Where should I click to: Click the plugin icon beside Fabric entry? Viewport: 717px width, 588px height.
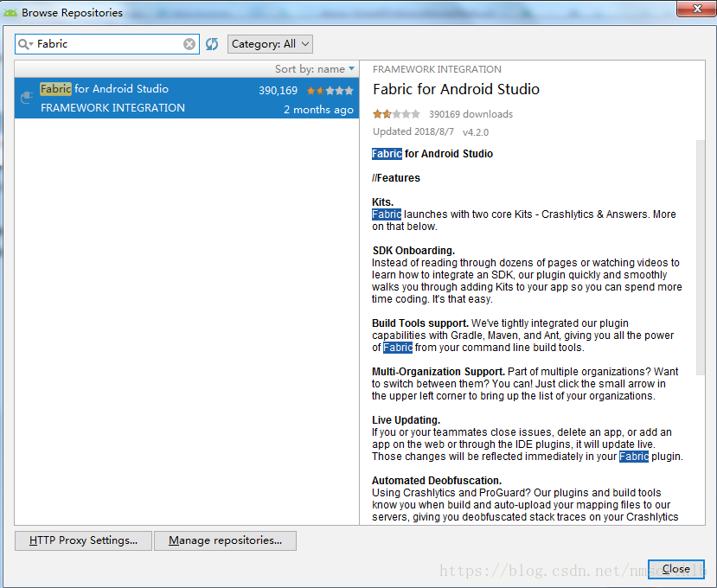tap(27, 98)
